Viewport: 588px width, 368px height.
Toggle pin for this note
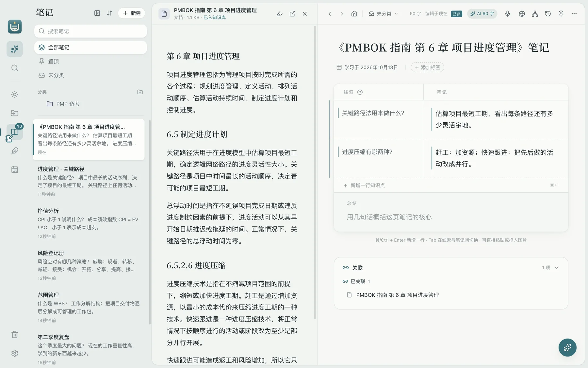561,14
